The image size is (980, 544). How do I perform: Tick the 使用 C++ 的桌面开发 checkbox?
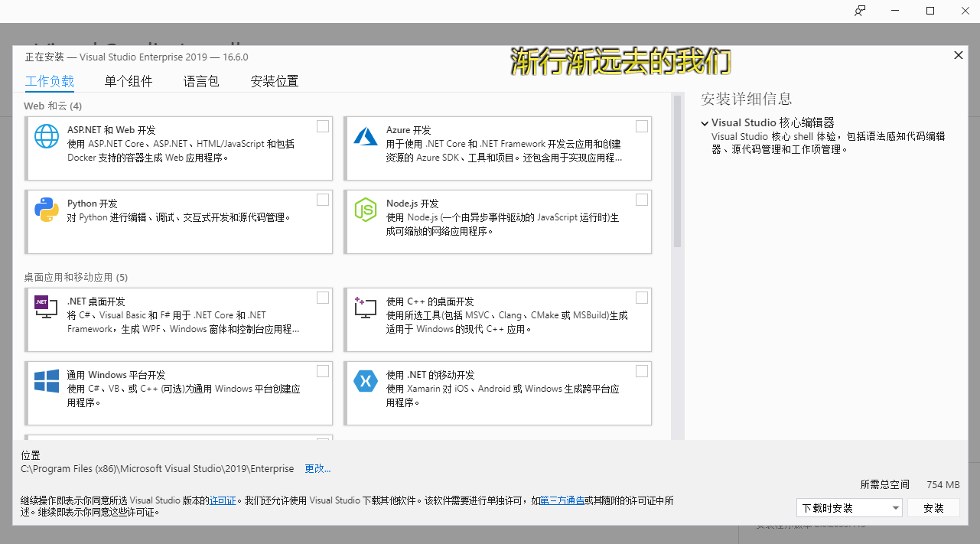pyautogui.click(x=642, y=298)
